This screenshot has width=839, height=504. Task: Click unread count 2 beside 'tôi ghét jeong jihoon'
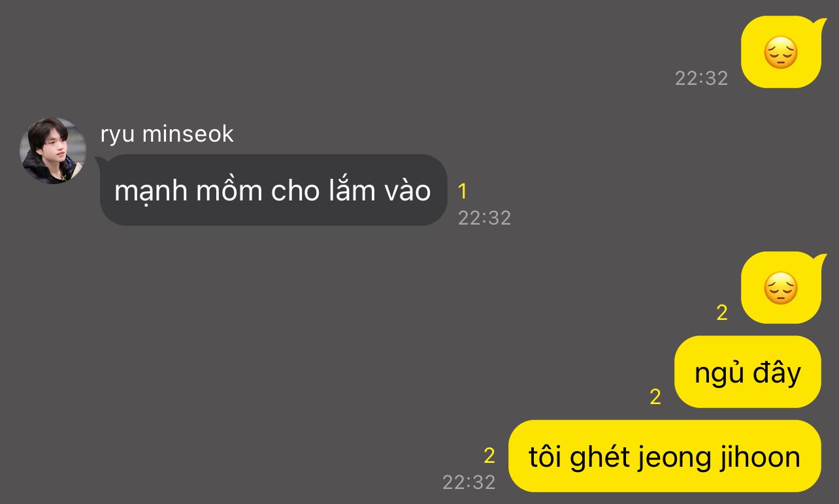click(489, 455)
